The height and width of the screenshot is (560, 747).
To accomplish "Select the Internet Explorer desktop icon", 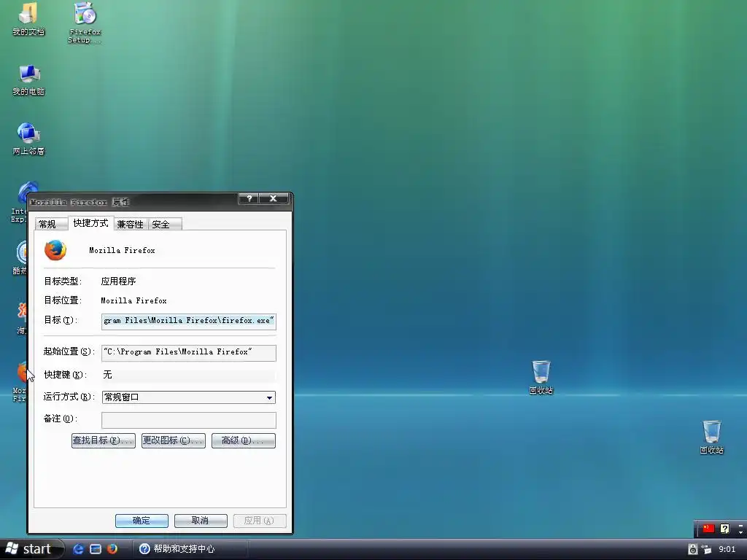I will [x=19, y=202].
